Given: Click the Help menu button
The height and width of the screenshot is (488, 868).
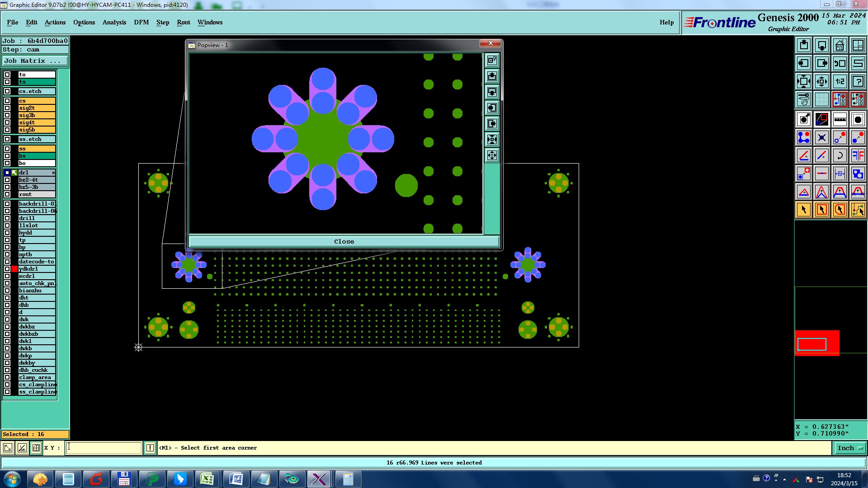Looking at the screenshot, I should point(666,22).
